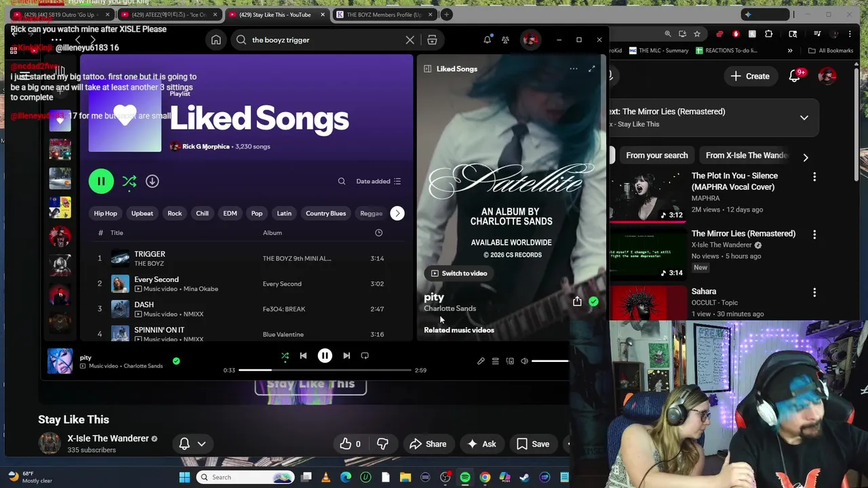This screenshot has width=868, height=488.
Task: Open YouTube notifications with 9+ badge
Action: click(795, 76)
